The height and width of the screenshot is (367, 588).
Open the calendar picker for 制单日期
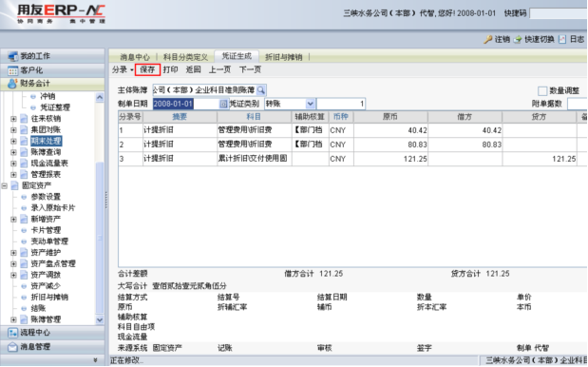(223, 104)
